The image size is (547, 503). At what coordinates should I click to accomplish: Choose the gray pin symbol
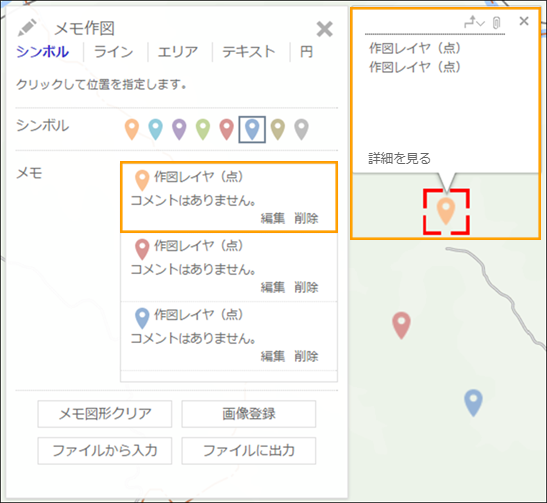pos(301,129)
